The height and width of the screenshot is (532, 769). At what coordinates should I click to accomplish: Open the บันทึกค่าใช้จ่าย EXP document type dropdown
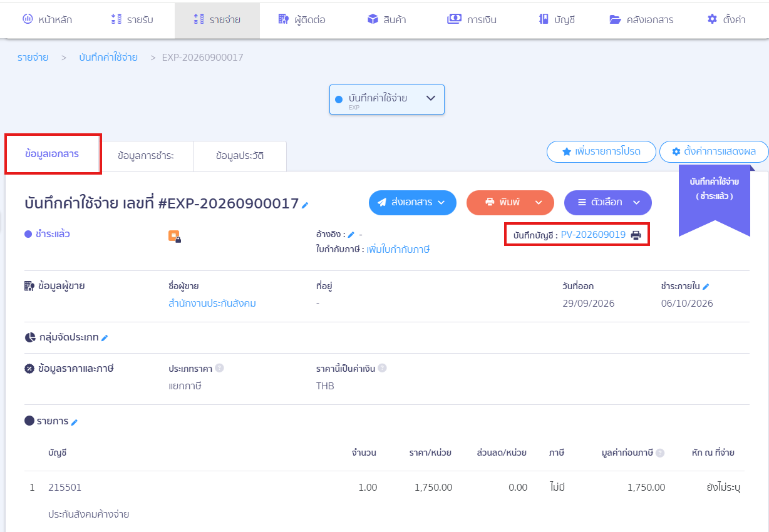[387, 100]
